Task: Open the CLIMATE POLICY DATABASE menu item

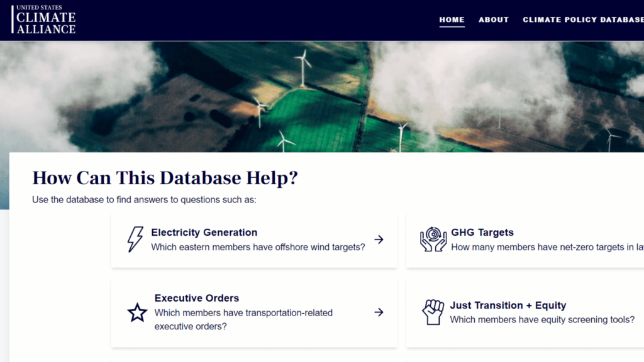Action: [x=582, y=19]
